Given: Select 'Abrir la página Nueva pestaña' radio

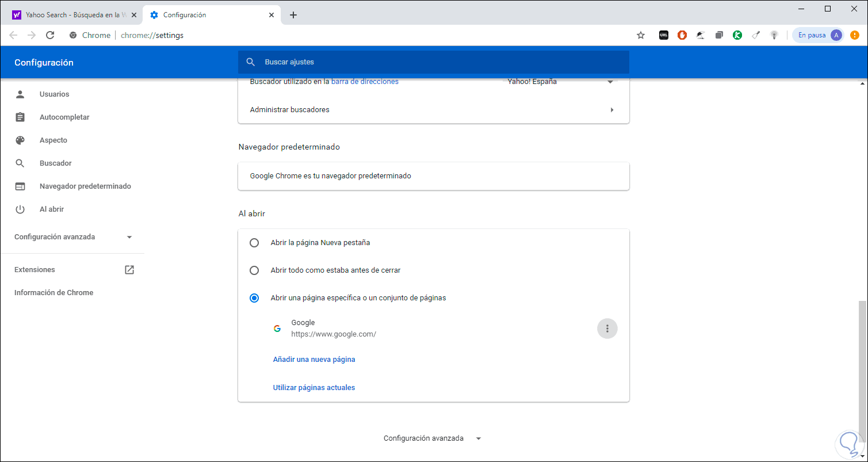Looking at the screenshot, I should 254,243.
